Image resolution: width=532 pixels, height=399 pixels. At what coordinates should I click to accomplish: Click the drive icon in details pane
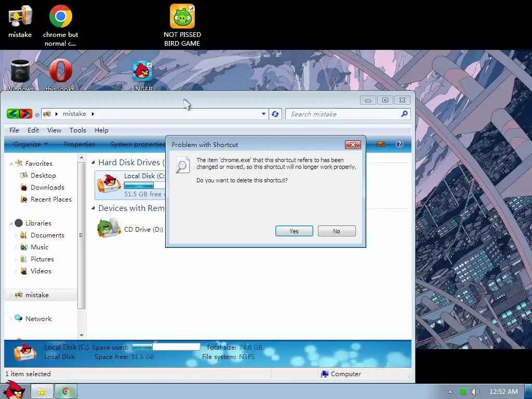(x=25, y=353)
